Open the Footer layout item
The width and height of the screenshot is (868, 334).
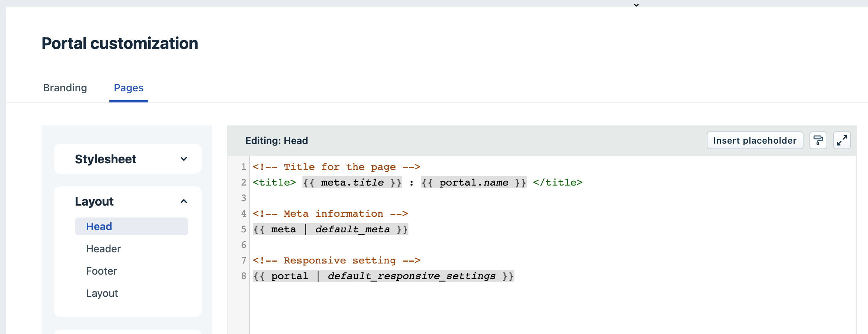[102, 271]
